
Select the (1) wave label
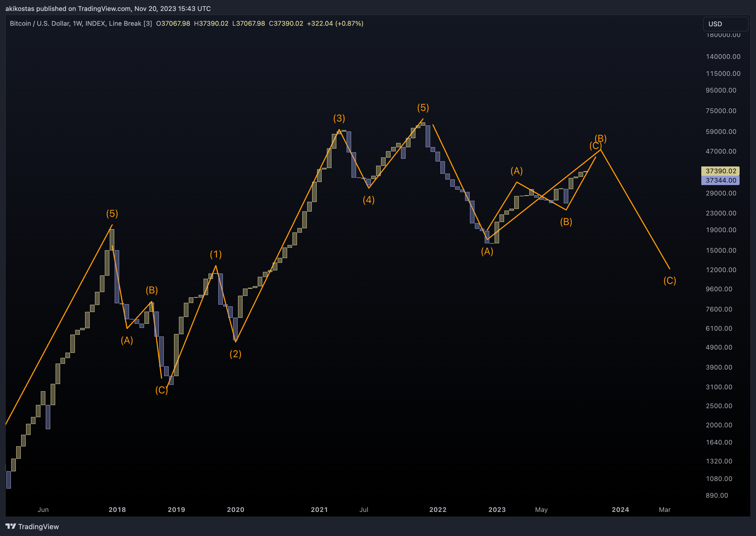216,254
